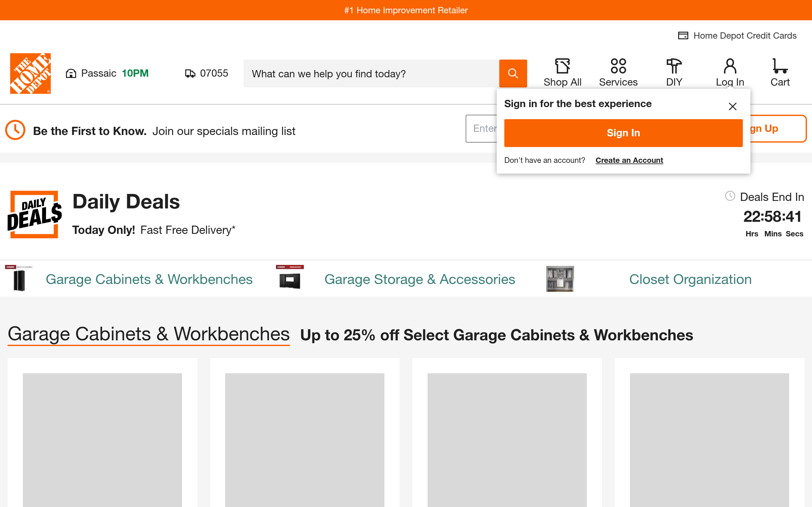Open the DIY hammer icon

coord(674,66)
